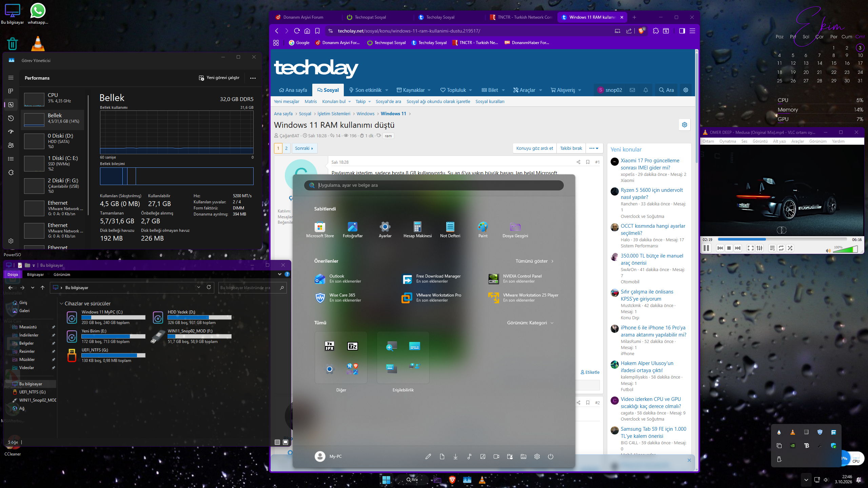Toggle VLC loop mode button
Screen dimensions: 868x488
[781, 248]
